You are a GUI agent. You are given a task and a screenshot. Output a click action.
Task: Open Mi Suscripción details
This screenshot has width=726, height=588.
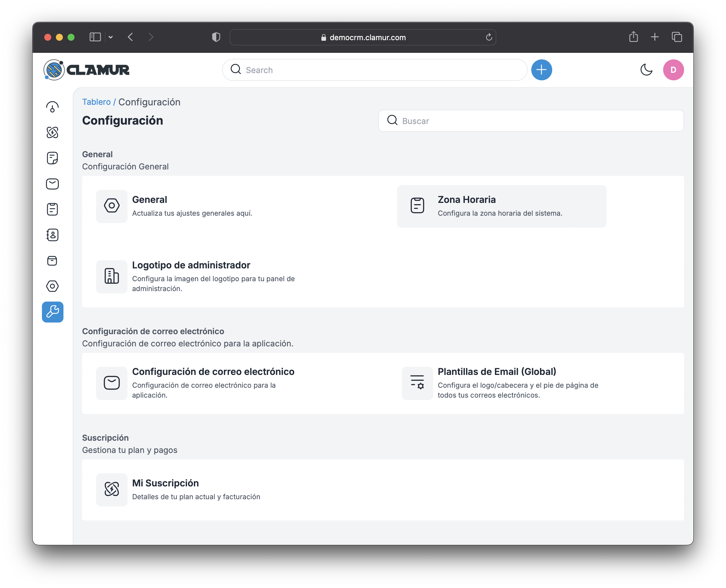[165, 483]
